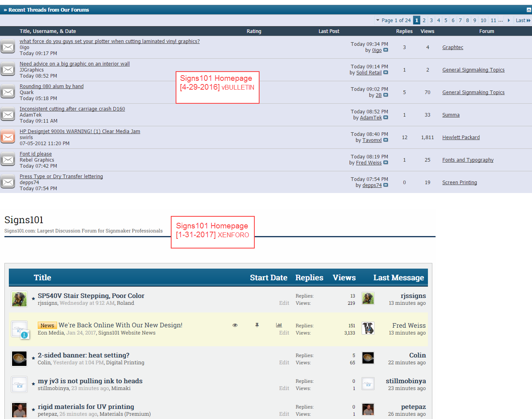532x419 pixels.
Task: Click the envelope icon beside 'Inconsistent cutting after carriage crash'
Action: click(x=8, y=115)
